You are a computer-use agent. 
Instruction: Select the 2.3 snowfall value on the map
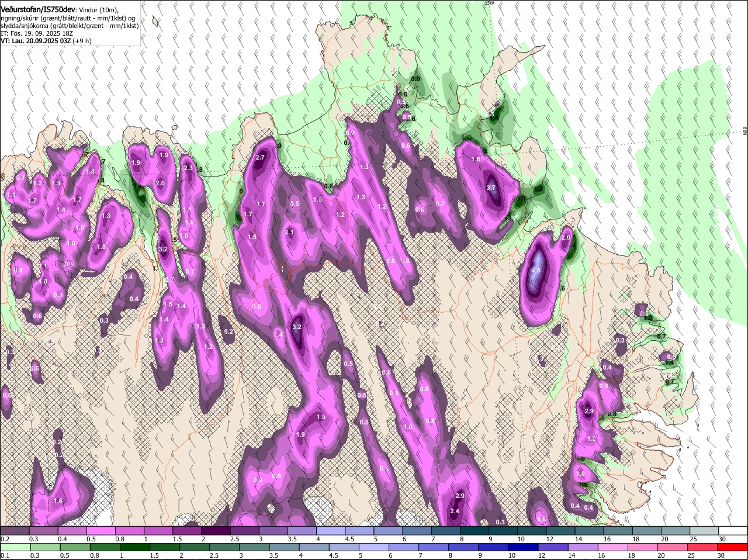[188, 168]
